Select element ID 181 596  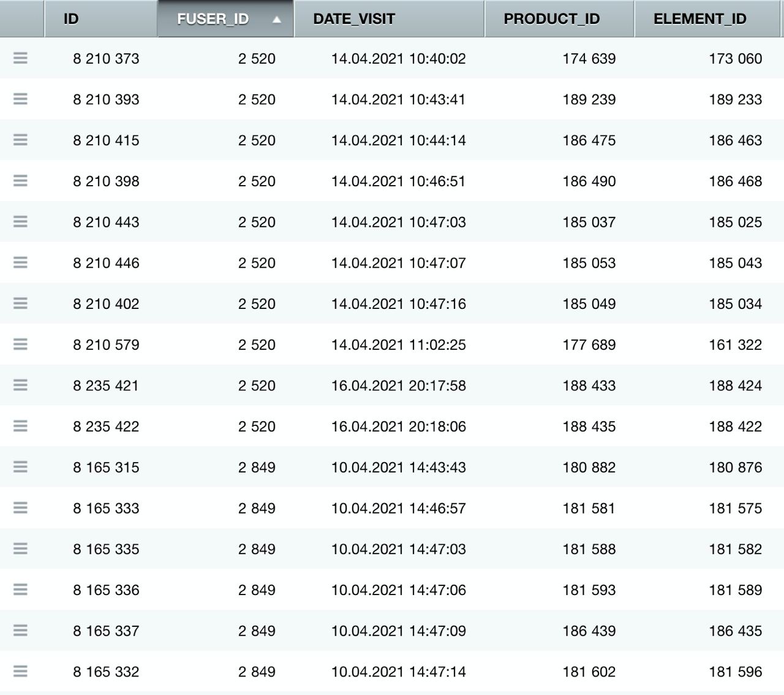pos(736,672)
